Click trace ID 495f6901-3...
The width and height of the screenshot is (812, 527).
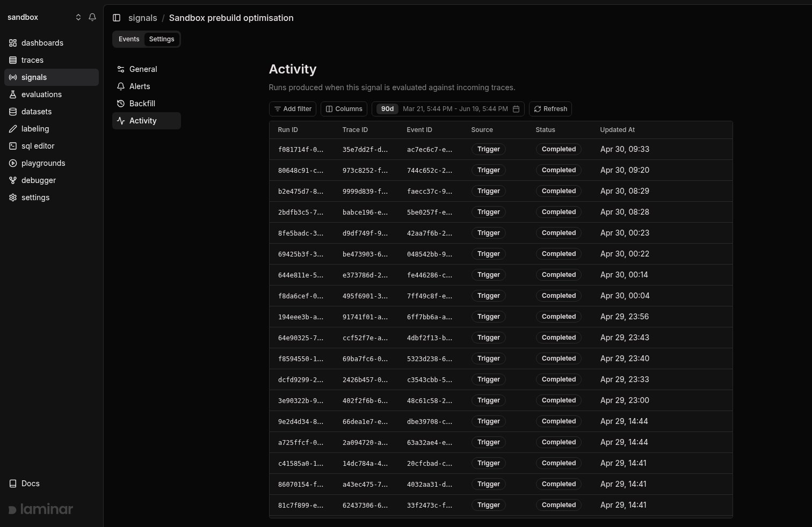365,296
